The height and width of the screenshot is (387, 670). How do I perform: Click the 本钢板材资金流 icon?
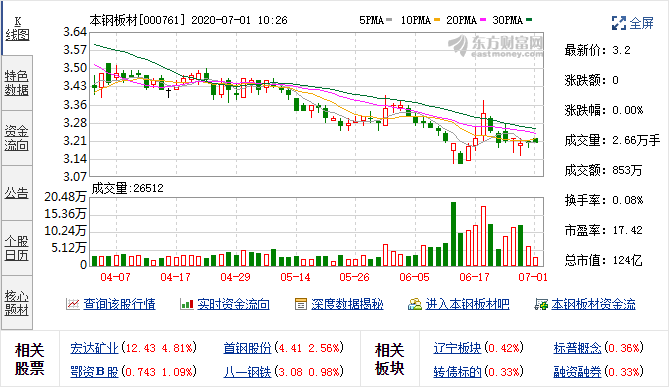[541, 304]
